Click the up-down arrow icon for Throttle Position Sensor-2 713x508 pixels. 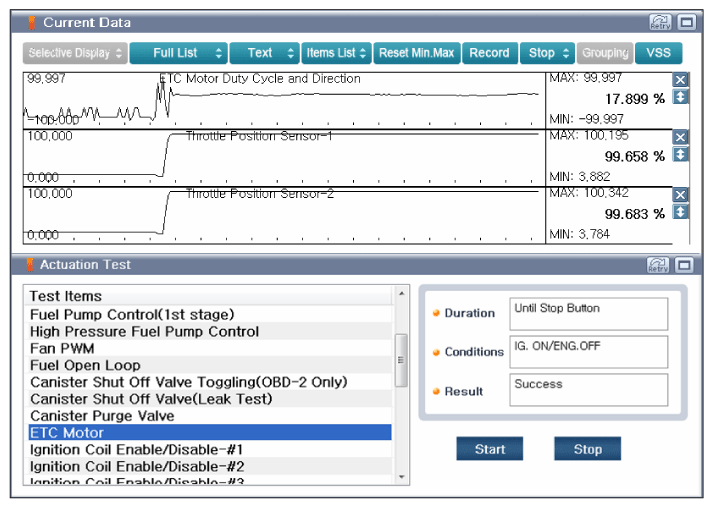coord(680,212)
